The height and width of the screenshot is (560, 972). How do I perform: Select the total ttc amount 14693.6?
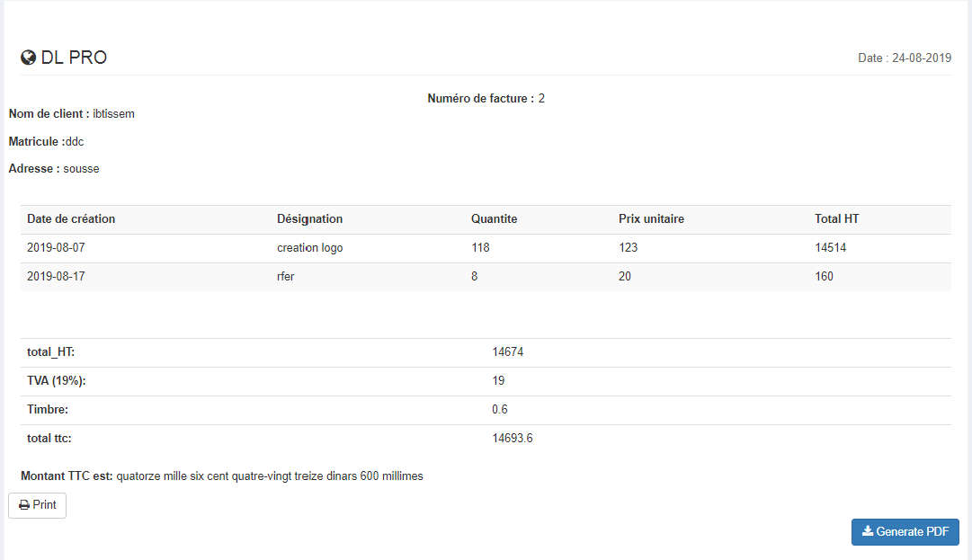(x=513, y=439)
